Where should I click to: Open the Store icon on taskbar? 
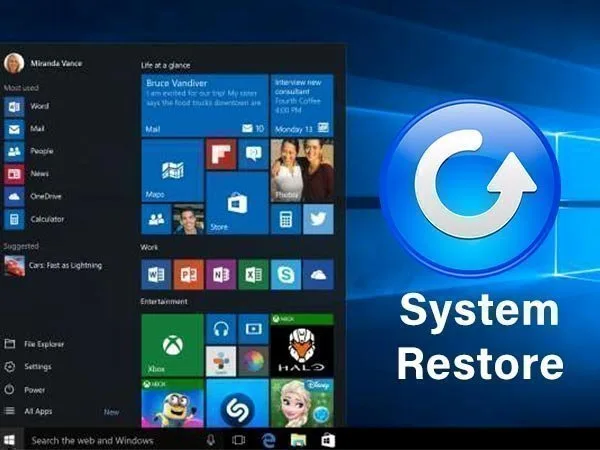click(328, 440)
